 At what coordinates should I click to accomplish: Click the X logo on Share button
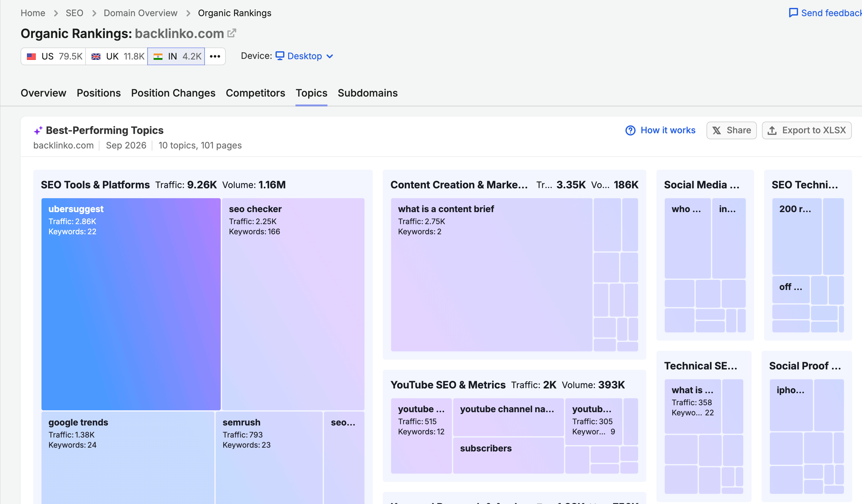pos(717,130)
